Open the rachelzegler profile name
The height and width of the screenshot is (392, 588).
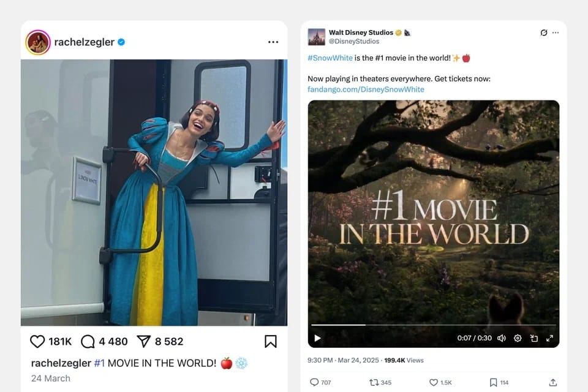click(84, 42)
